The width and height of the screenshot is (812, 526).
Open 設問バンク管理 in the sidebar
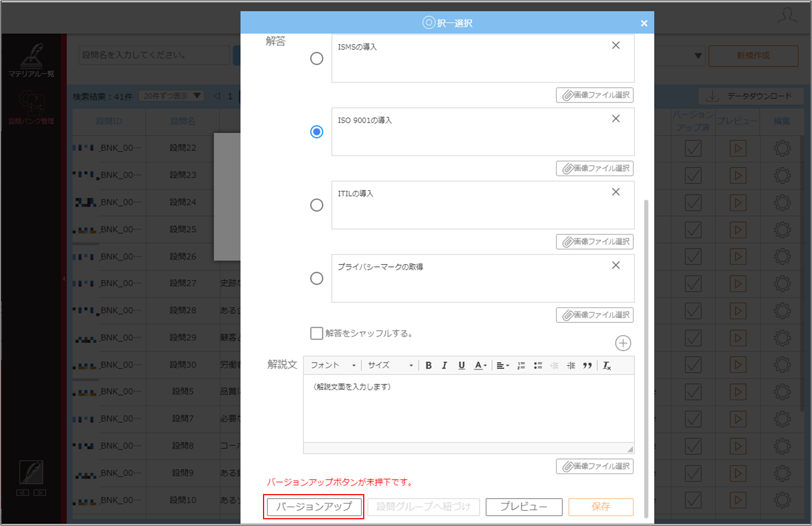tap(31, 108)
